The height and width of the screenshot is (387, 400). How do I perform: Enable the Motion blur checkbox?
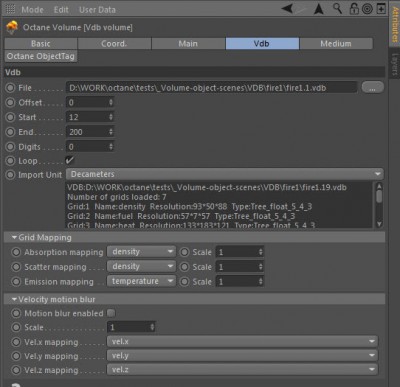111,313
